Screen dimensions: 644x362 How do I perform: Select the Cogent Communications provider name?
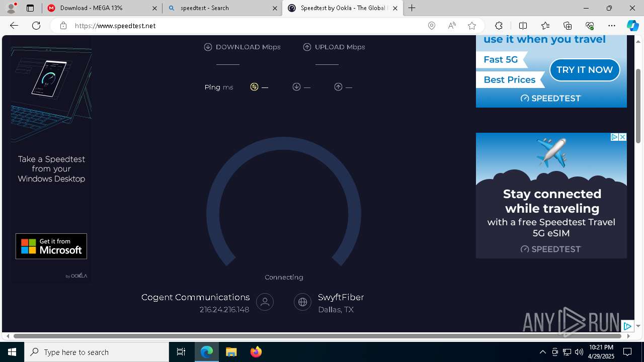click(x=195, y=297)
